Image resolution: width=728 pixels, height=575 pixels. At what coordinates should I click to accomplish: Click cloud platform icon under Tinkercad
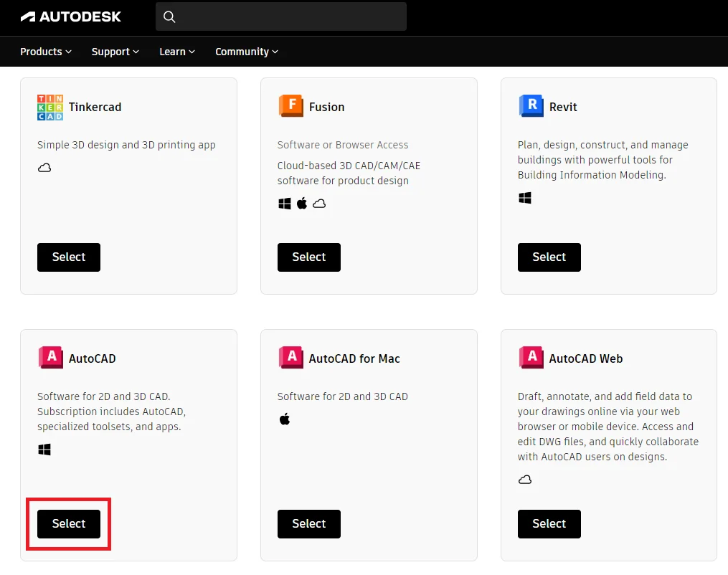click(x=44, y=168)
